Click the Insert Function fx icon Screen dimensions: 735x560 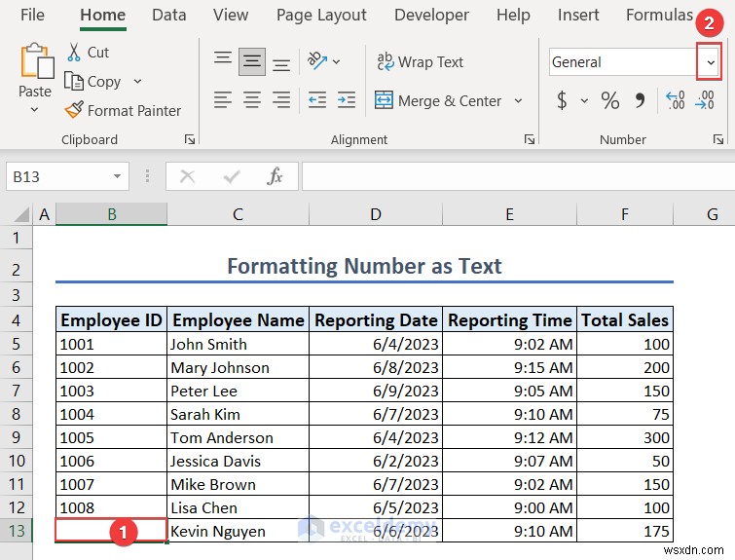(275, 176)
